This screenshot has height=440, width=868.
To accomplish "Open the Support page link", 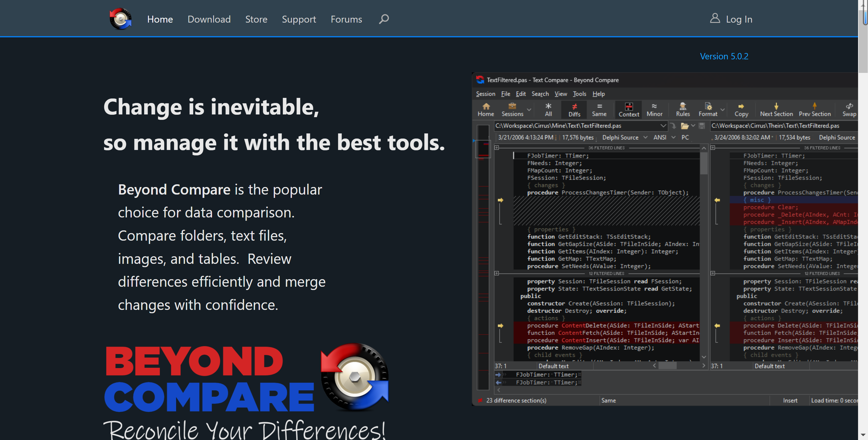I will (x=299, y=19).
